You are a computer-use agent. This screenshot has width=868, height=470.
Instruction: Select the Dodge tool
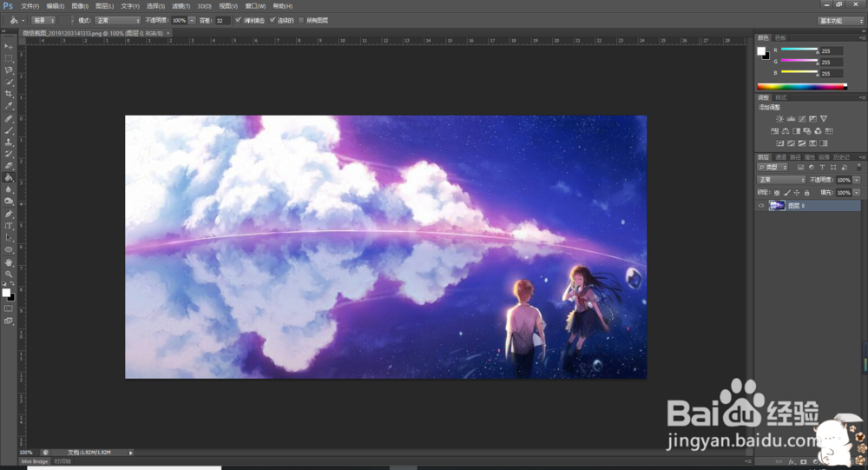pyautogui.click(x=9, y=202)
